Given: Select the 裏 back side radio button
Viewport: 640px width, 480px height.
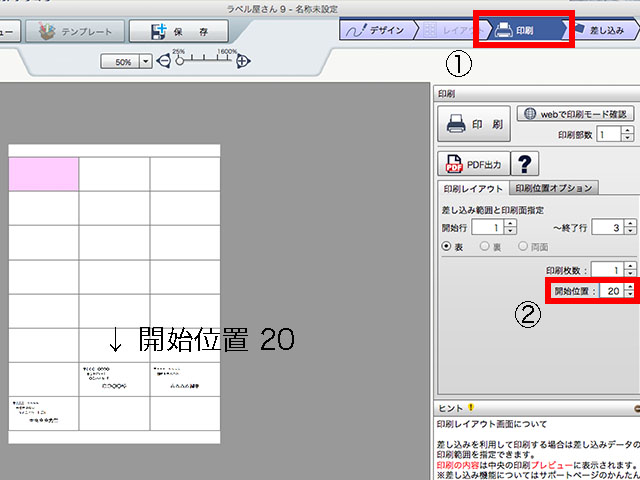Looking at the screenshot, I should (x=484, y=246).
